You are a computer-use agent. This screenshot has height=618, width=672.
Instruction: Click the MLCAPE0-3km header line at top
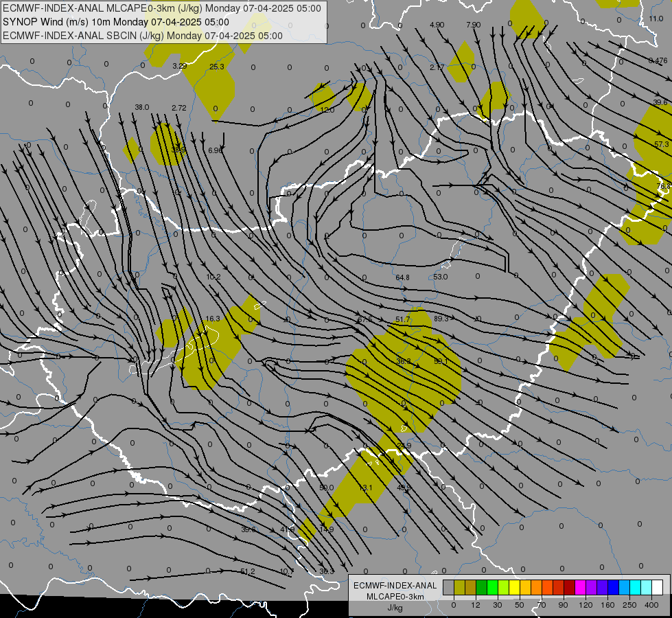(x=161, y=8)
